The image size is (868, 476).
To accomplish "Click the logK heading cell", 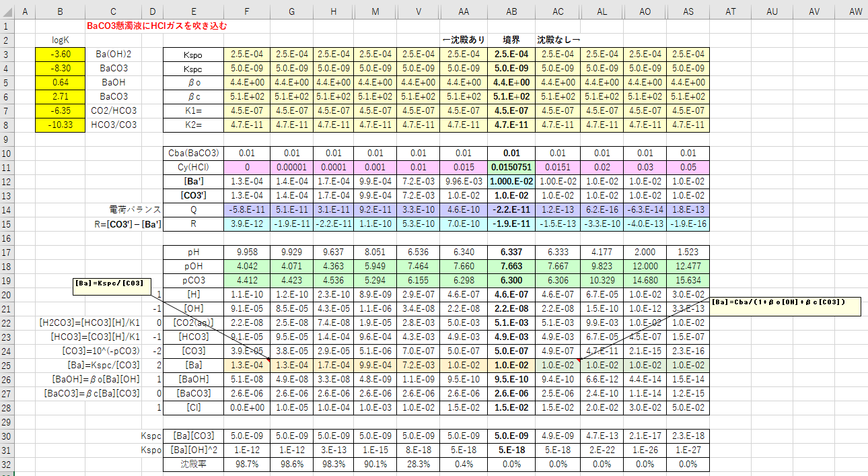I will pyautogui.click(x=61, y=40).
